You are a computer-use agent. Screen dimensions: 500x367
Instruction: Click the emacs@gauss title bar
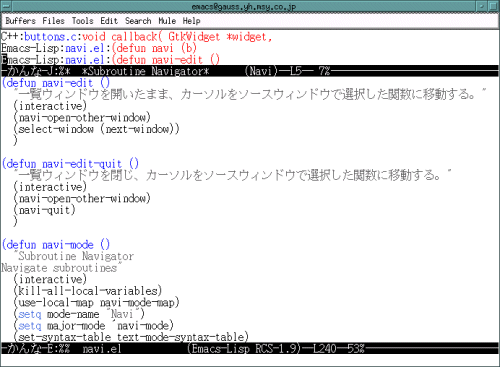pyautogui.click(x=244, y=6)
